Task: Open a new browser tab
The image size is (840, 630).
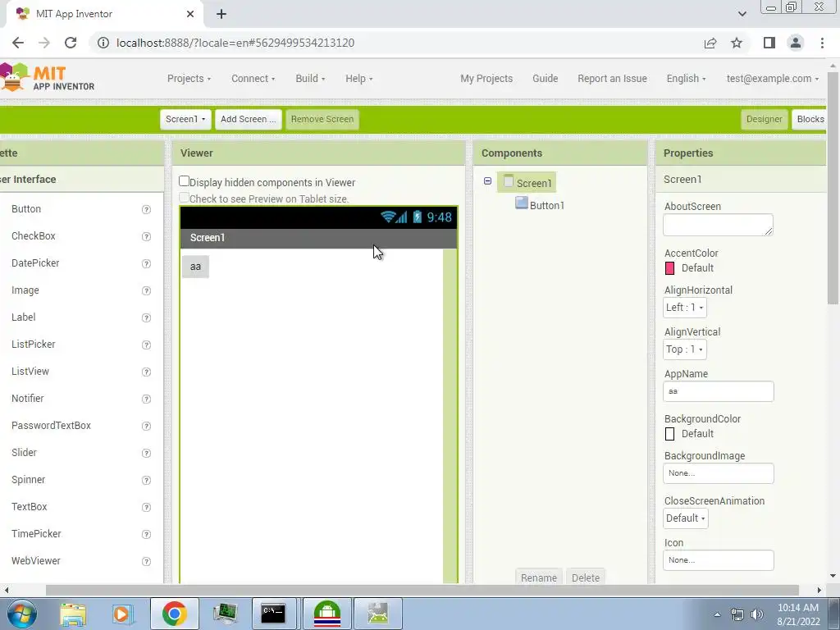Action: (221, 14)
